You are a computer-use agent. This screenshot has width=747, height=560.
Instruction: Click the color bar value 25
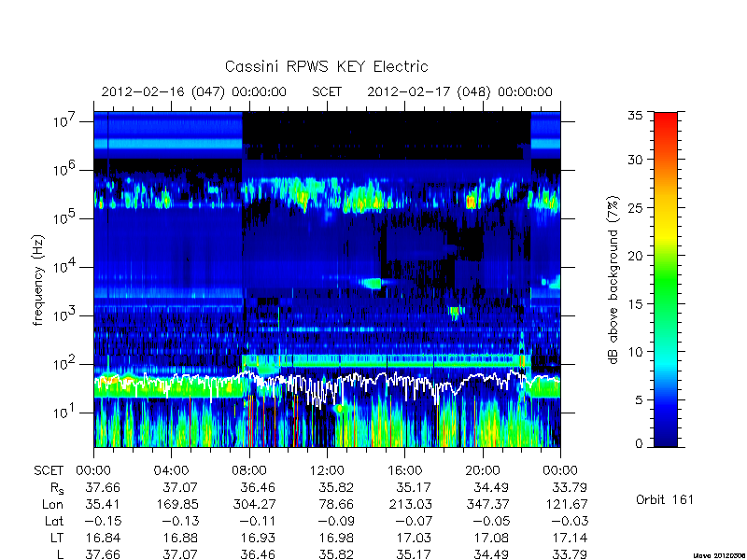(635, 207)
